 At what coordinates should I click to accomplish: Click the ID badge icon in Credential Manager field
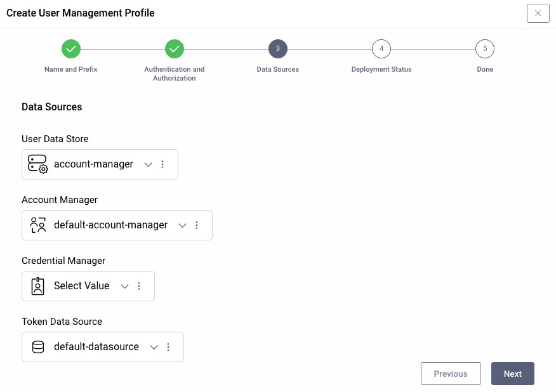[37, 285]
